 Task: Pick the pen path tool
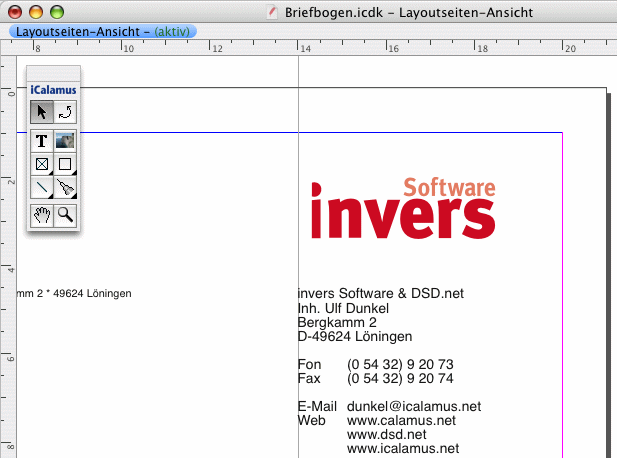pyautogui.click(x=65, y=187)
